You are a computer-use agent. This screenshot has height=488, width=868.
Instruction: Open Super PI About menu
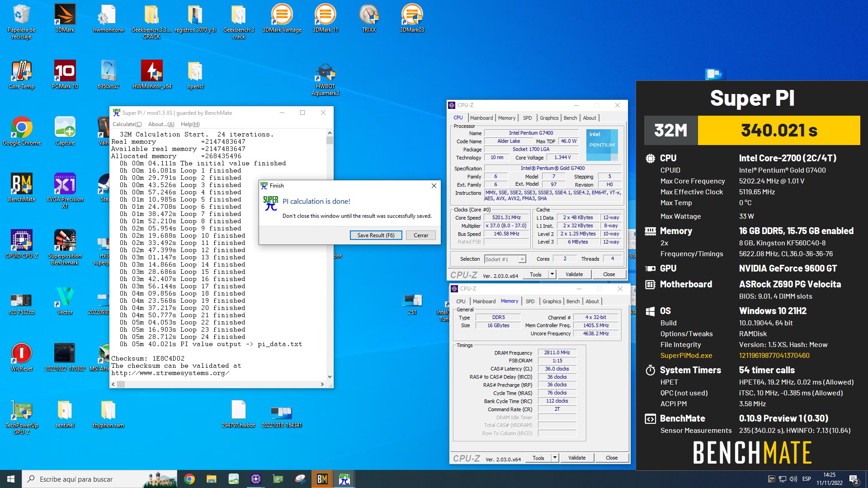(161, 124)
